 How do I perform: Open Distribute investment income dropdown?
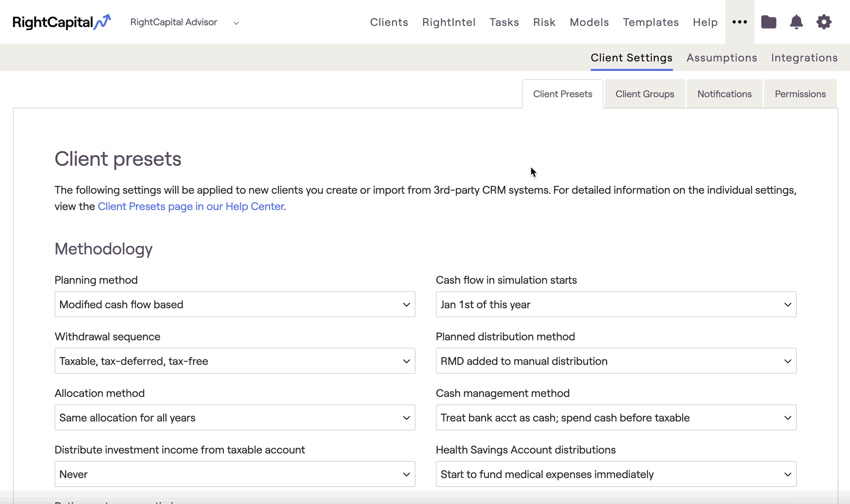235,474
